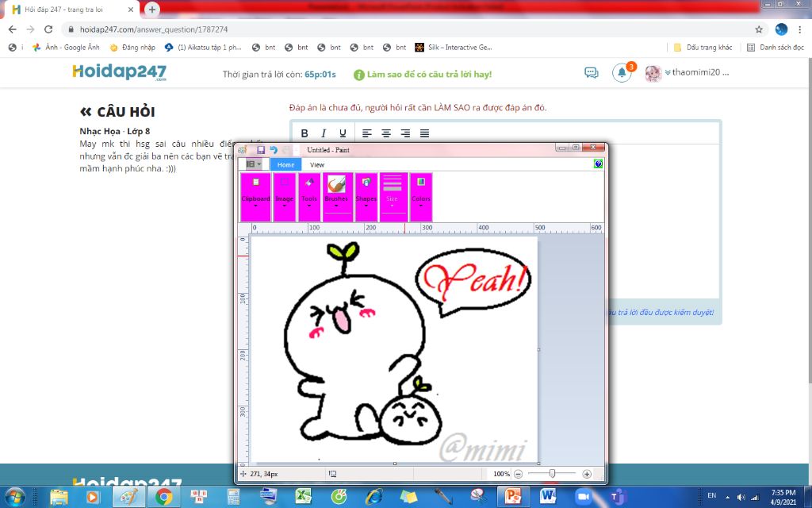
Task: Click the Paint drawing canvas
Action: click(x=394, y=349)
